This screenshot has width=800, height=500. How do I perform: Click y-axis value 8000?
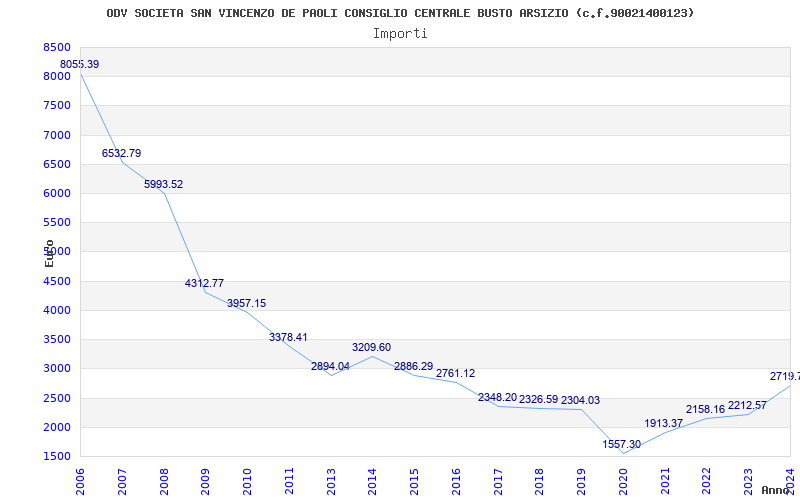(57, 77)
